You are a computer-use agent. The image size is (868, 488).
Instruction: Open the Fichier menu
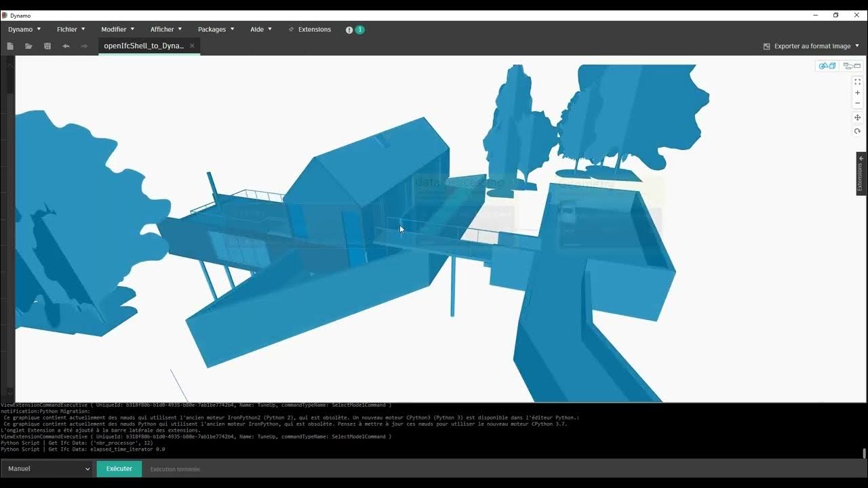coord(71,29)
